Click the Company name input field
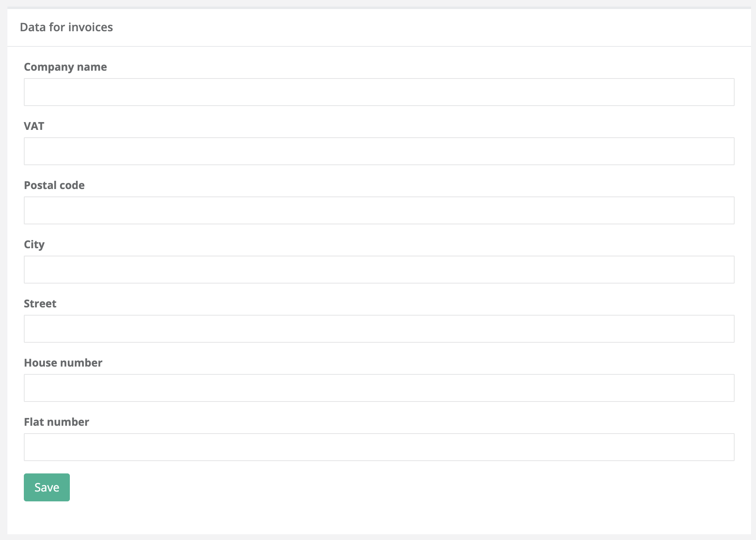 [x=379, y=92]
